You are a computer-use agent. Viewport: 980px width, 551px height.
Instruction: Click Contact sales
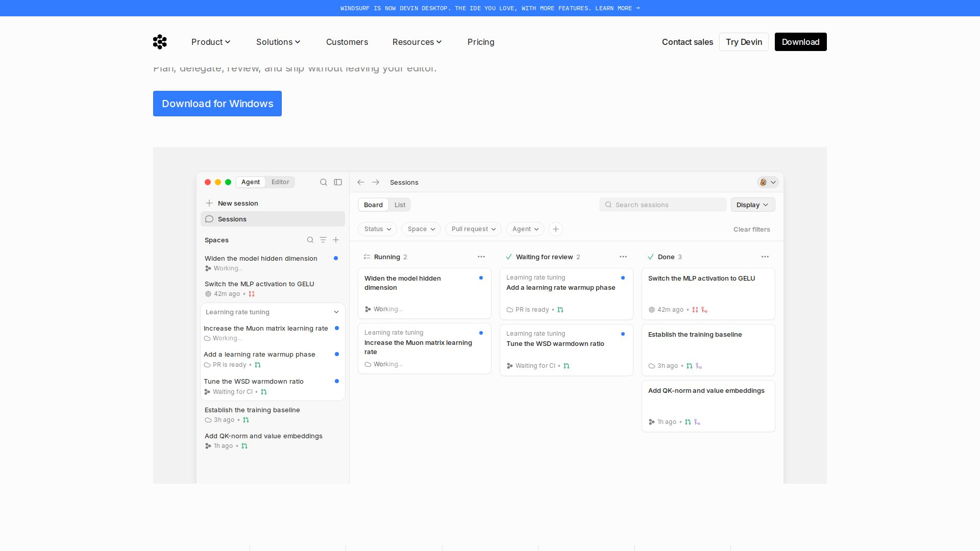tap(688, 42)
